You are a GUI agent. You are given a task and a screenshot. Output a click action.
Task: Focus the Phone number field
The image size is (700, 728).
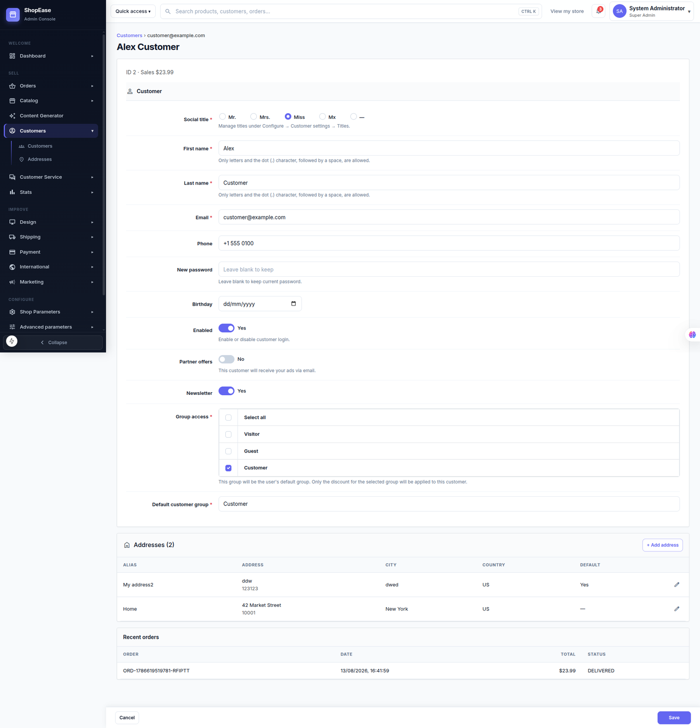[x=449, y=243]
